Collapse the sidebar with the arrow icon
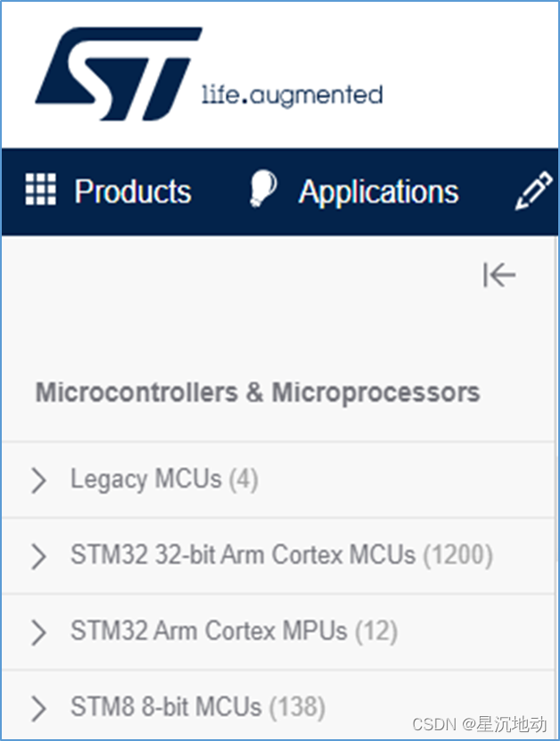Screen dimensions: 560x741 click(499, 275)
